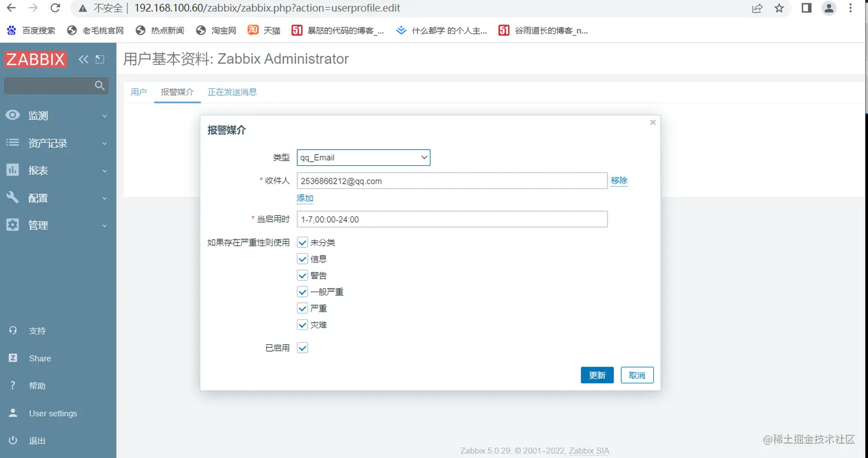Click the Share Z icon
This screenshot has height=458, width=868.
(13, 359)
